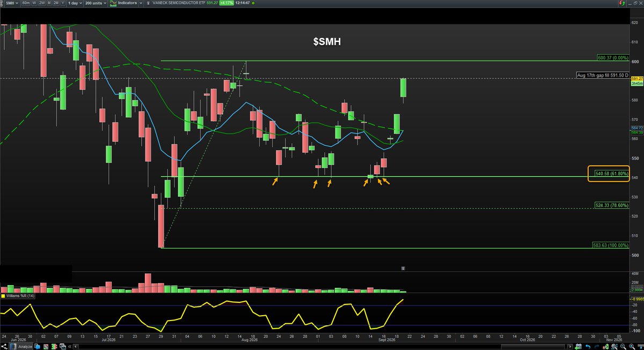644x350 pixels.
Task: Open the 200 units dropdown
Action: pos(95,3)
